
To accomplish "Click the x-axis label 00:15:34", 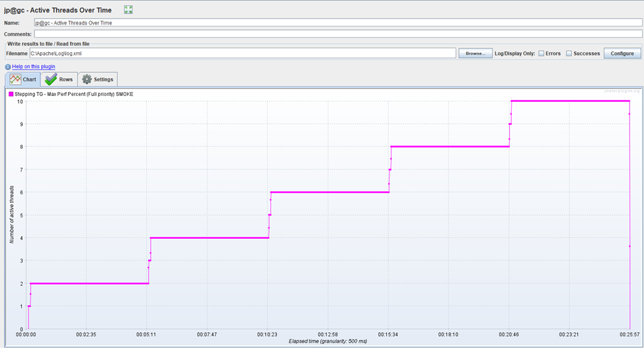I will pyautogui.click(x=387, y=335).
